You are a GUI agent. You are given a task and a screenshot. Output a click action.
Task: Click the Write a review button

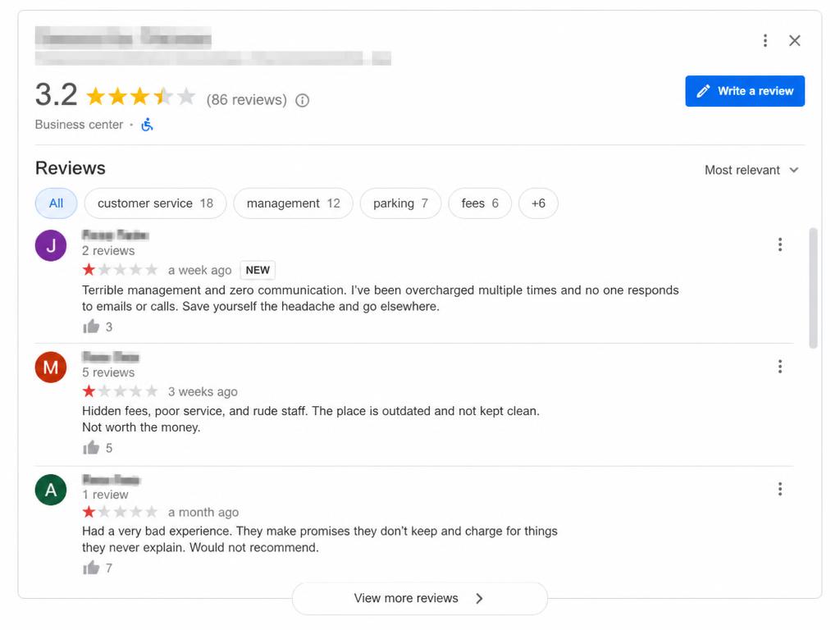[745, 91]
